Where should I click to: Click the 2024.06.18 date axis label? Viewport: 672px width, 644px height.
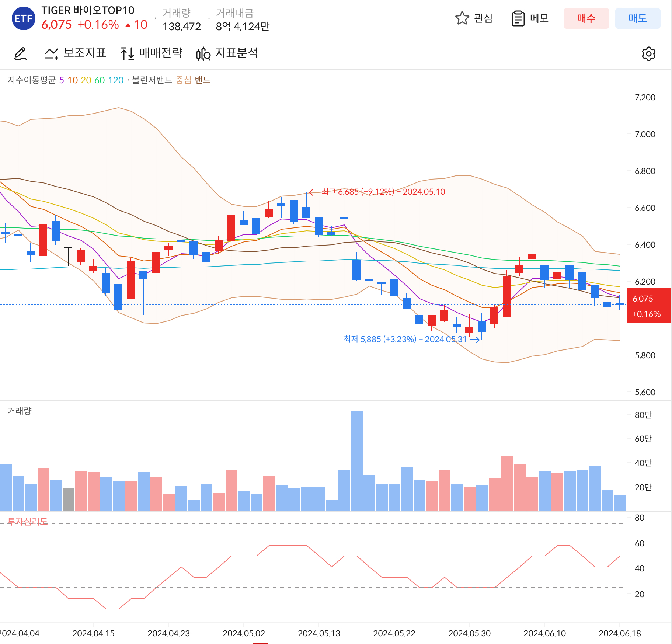coord(620,633)
